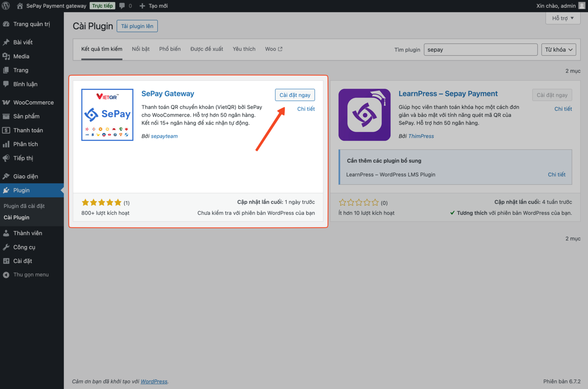Click inside the Tìm plugin search field
This screenshot has height=389, width=588.
point(480,49)
